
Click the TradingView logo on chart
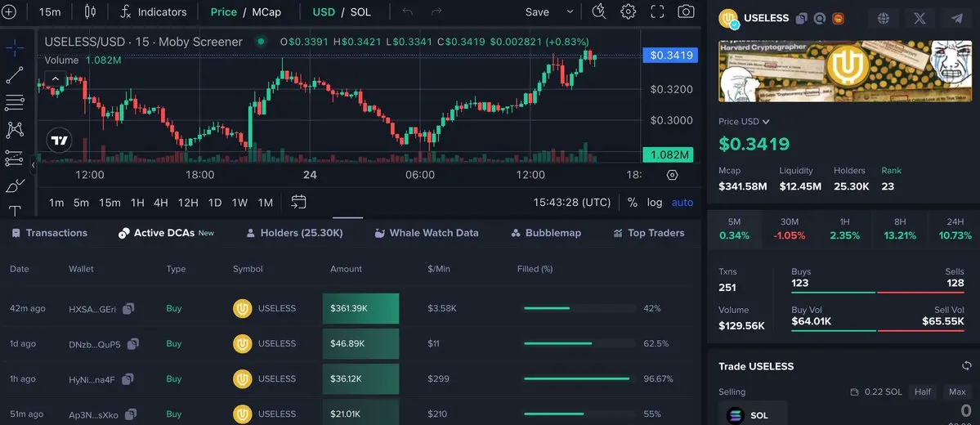[60, 141]
